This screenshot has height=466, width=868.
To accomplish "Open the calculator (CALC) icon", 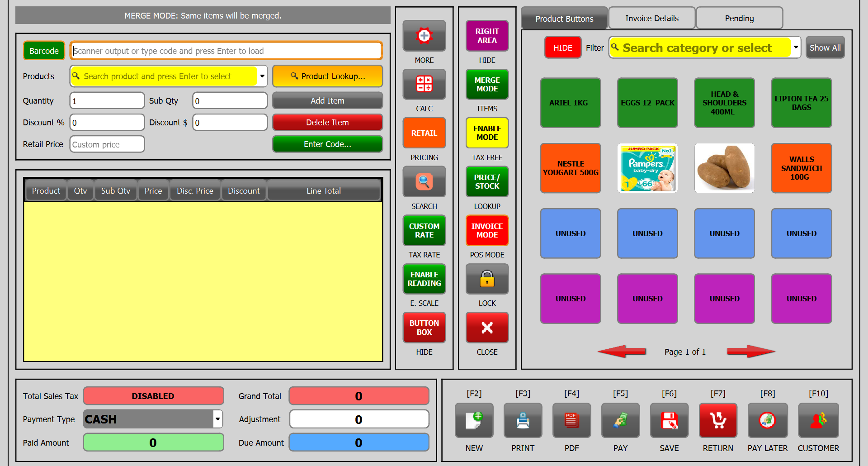I will 424,84.
